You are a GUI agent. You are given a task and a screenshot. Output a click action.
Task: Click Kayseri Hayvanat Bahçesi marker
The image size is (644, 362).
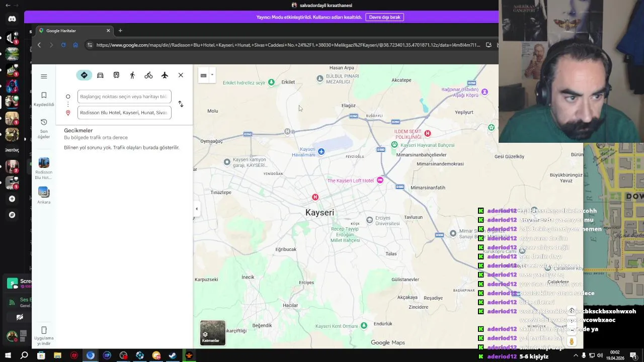394,145
